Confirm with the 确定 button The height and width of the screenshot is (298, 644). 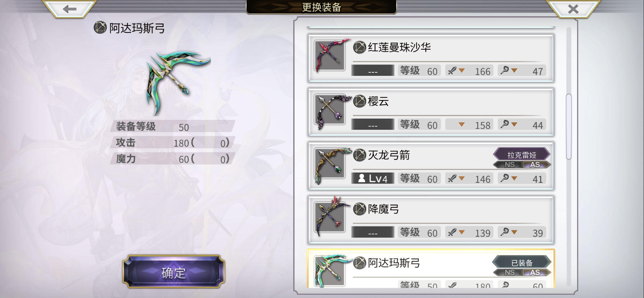pos(174,272)
